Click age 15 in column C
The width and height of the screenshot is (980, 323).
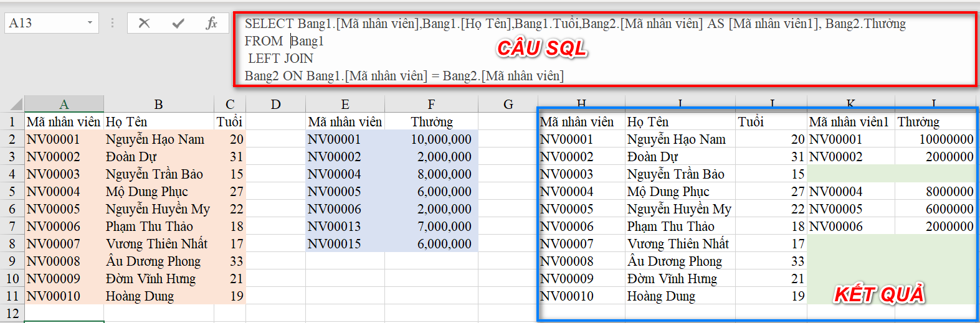point(230,174)
